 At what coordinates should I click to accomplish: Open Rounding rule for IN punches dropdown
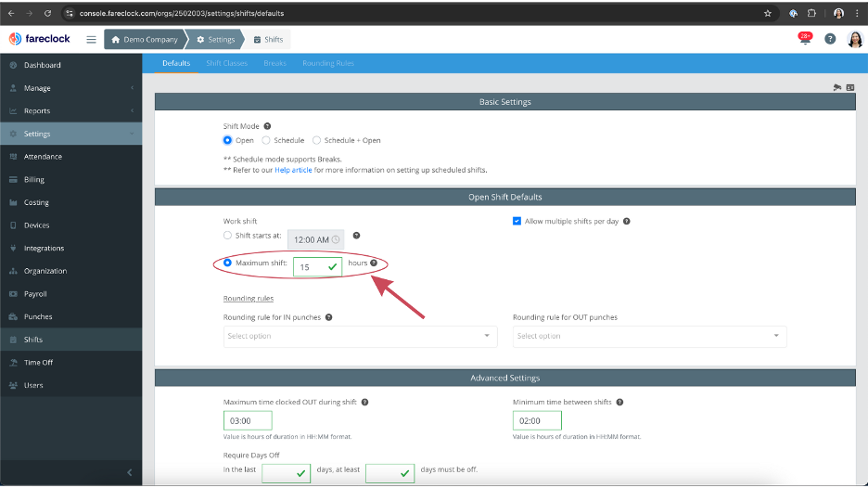tap(361, 336)
